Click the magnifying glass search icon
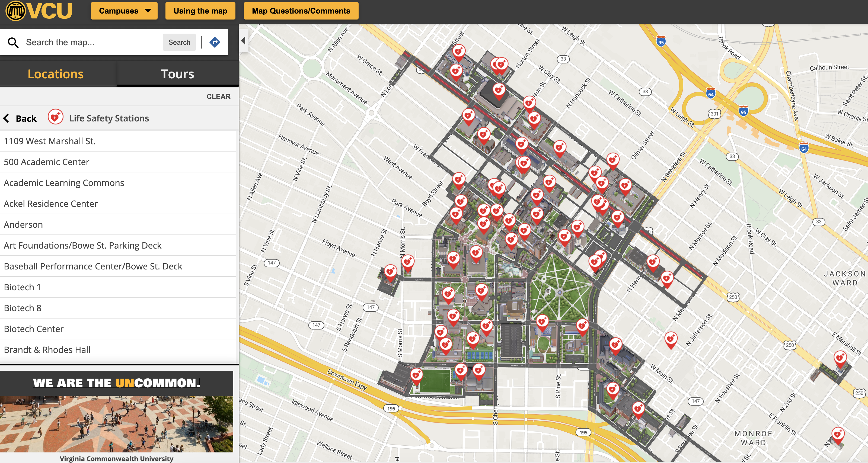Screen dimensions: 868x463 [x=13, y=43]
